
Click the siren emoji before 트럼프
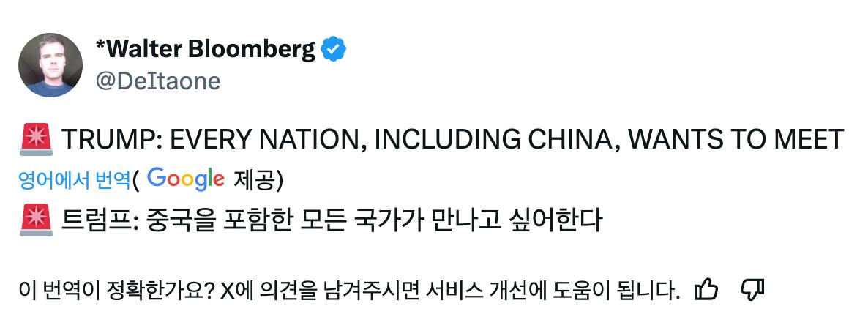36,218
